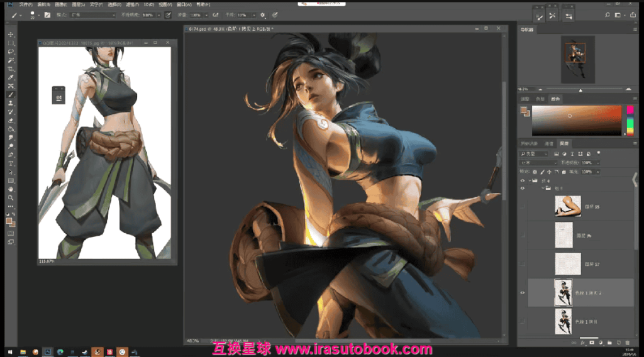Image resolution: width=644 pixels, height=357 pixels.
Task: Open the workspace switcher icon
Action: pyautogui.click(x=618, y=15)
